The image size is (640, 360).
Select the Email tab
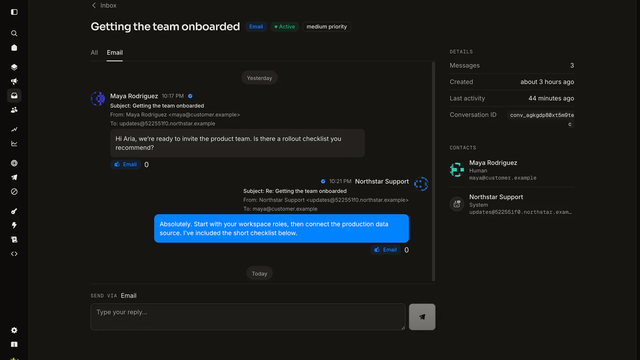(x=115, y=53)
